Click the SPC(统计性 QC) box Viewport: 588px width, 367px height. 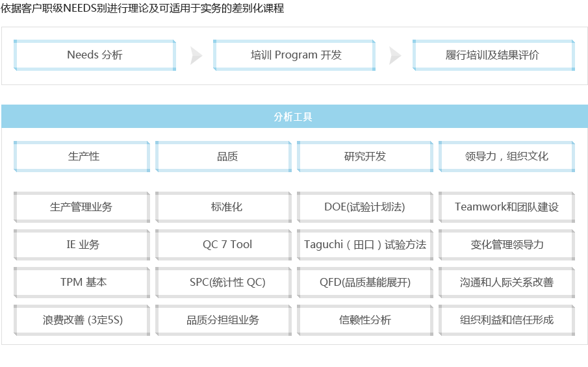coord(224,283)
